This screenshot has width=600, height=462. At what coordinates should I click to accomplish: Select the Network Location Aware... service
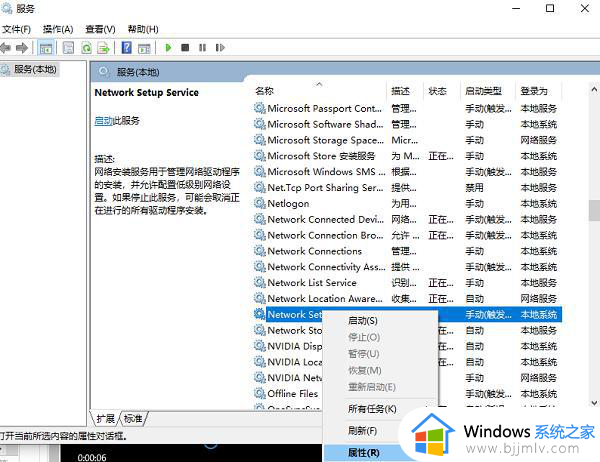[408, 299]
